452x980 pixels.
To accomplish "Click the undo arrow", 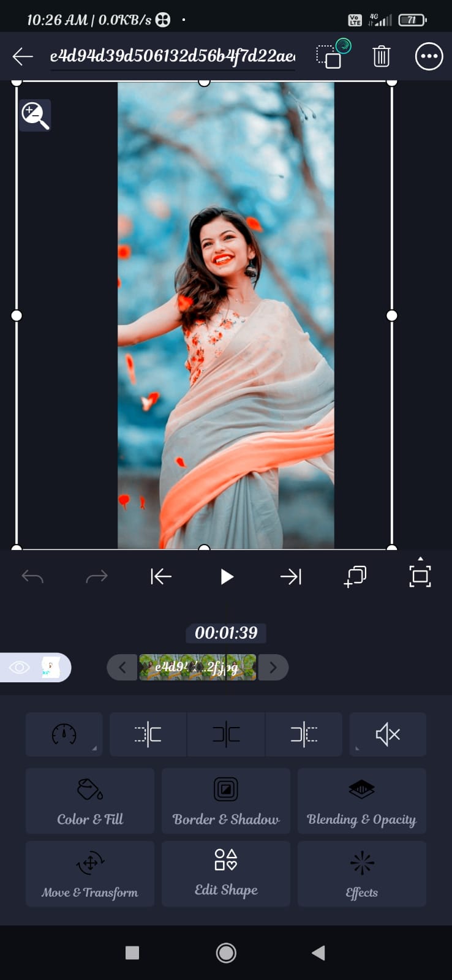I will pyautogui.click(x=32, y=576).
